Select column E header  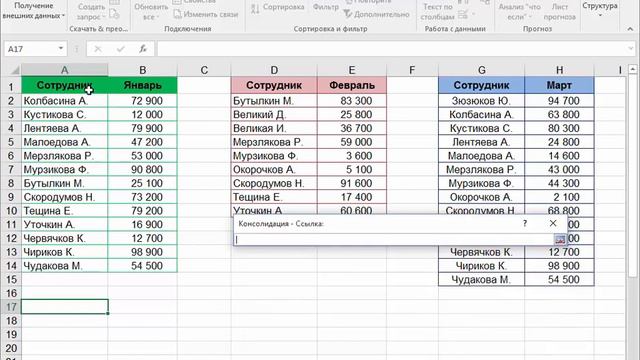[352, 70]
